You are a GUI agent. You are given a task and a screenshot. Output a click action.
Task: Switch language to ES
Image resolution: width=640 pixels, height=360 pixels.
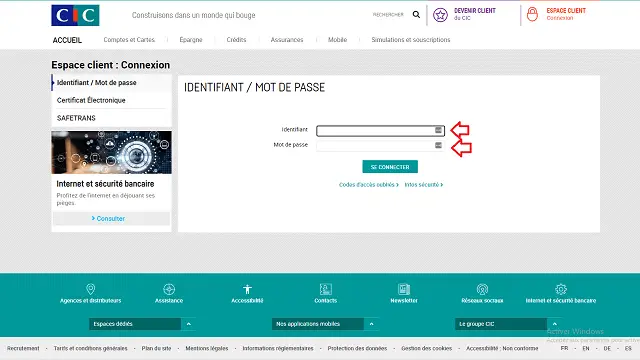tap(628, 348)
